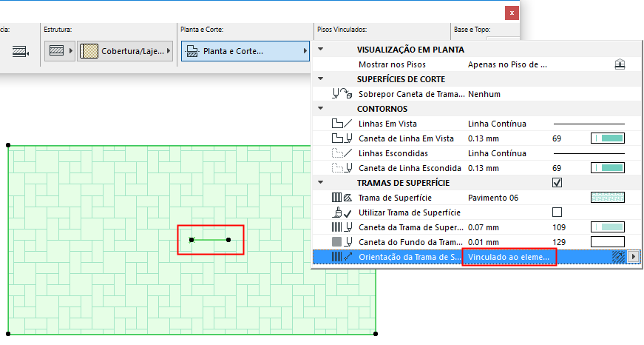The image size is (644, 345).
Task: Open the Caneta de Linha Em Vista pen color swatch
Action: 608,138
